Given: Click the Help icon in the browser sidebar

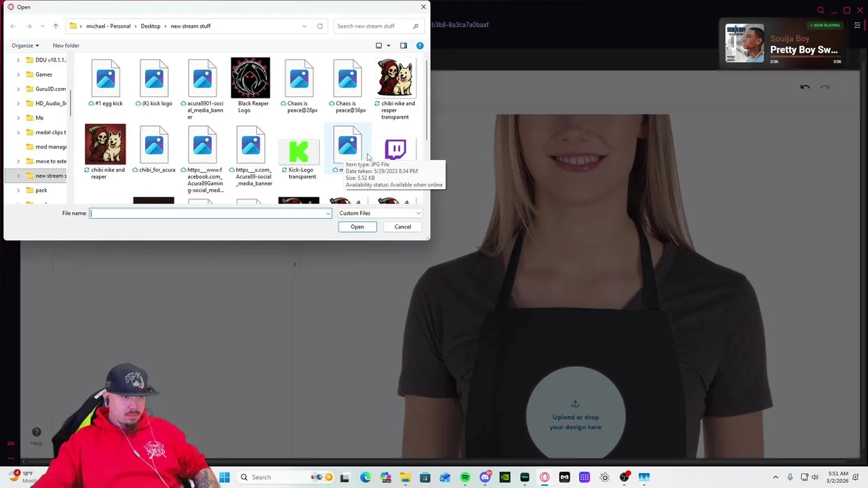Looking at the screenshot, I should [x=37, y=434].
